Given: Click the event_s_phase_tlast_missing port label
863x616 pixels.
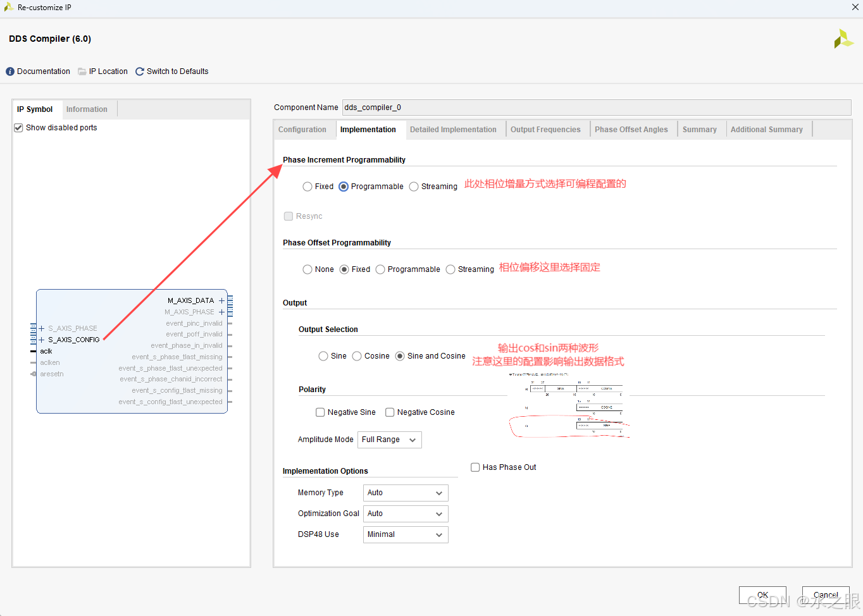Looking at the screenshot, I should click(x=177, y=357).
